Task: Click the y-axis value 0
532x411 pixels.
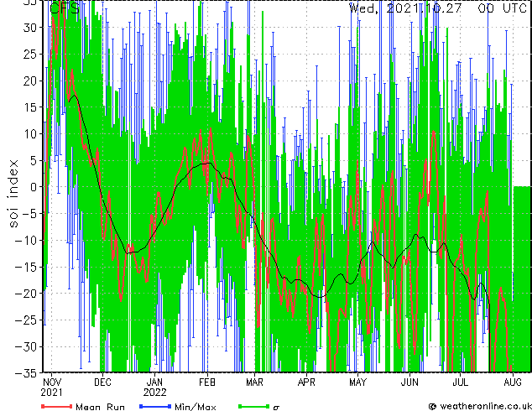Action: pos(33,187)
